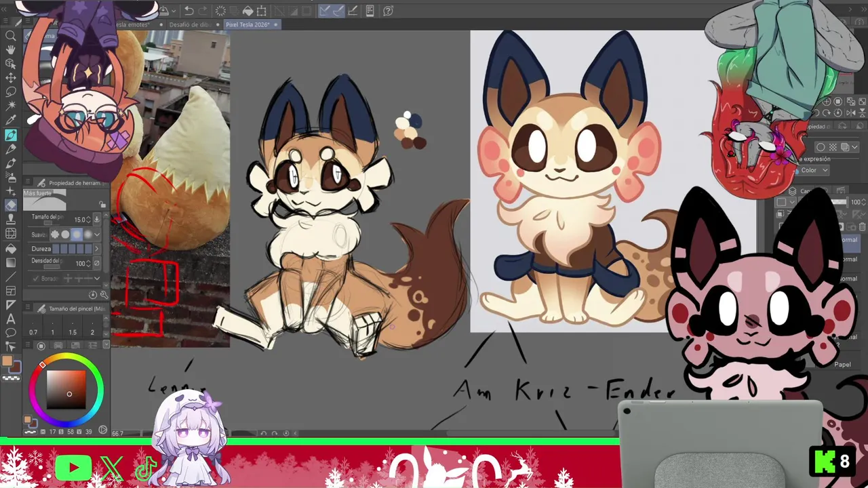The width and height of the screenshot is (868, 488).
Task: Select the Move layer tool
Action: click(x=11, y=78)
